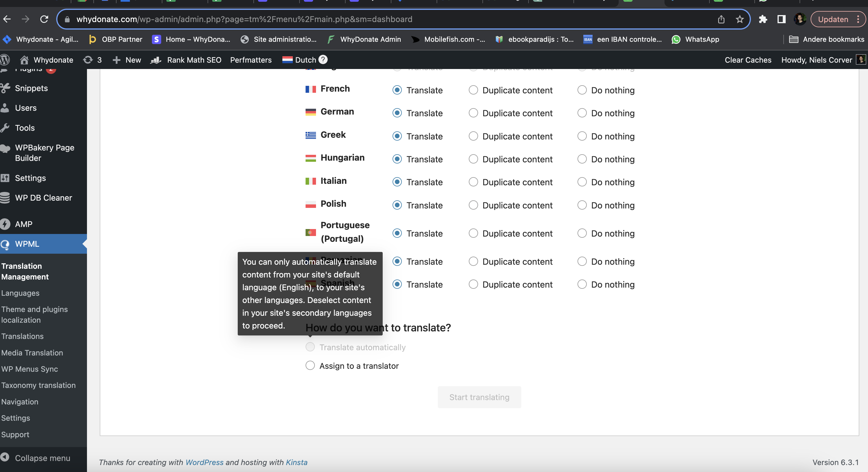
Task: Open the Rank Math SEO menu
Action: coord(186,60)
